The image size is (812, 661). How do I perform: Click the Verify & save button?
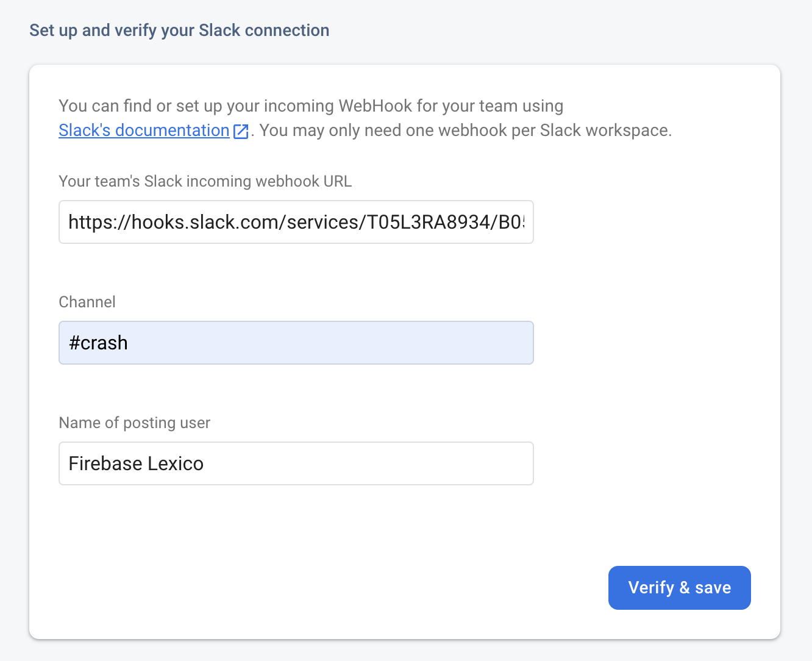(679, 587)
